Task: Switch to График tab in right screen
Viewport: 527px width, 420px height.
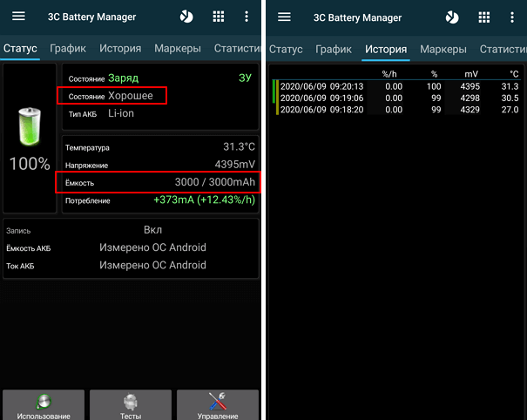Action: 334,49
